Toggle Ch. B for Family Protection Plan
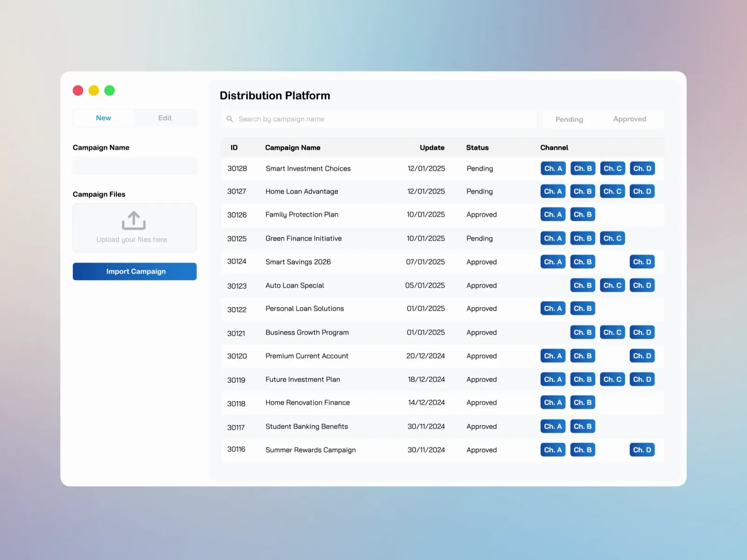 tap(583, 215)
